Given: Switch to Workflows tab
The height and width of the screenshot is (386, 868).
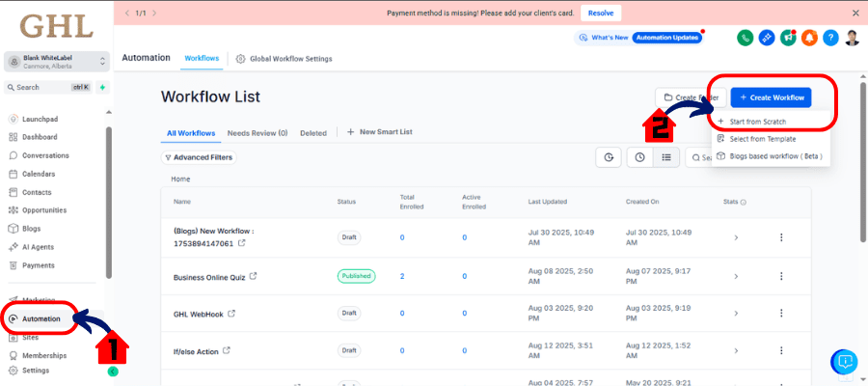Looking at the screenshot, I should pos(202,58).
